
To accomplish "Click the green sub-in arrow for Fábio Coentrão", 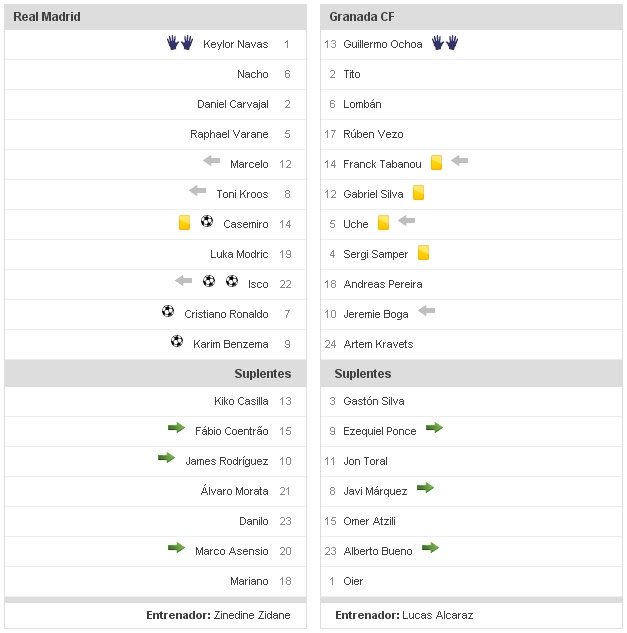I will click(x=176, y=428).
